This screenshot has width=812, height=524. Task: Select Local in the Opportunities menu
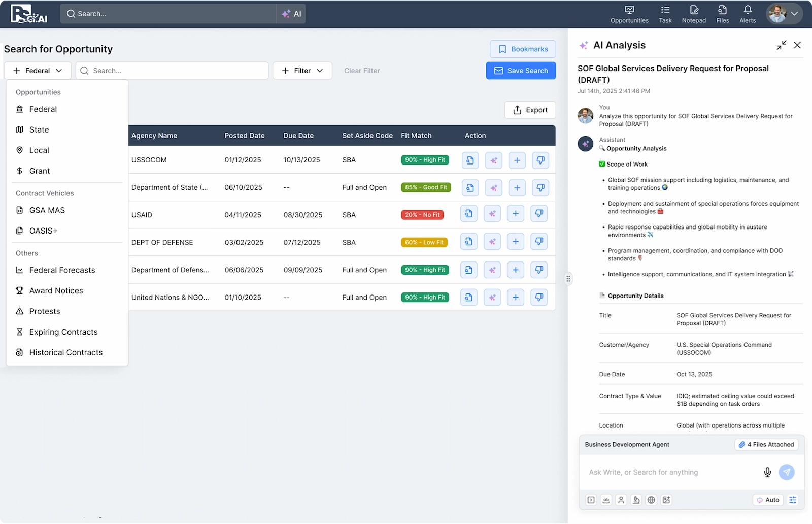click(67, 150)
